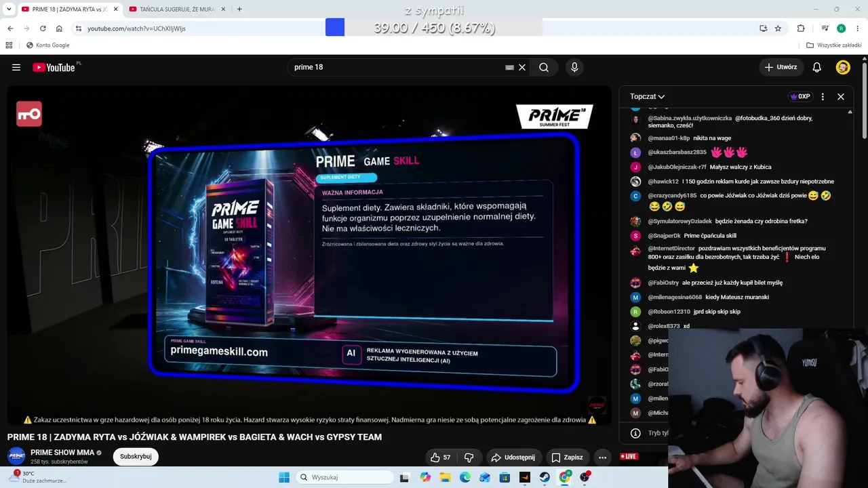Open the 0XP channel points badge
Screen dimensions: 868x488
(801, 96)
